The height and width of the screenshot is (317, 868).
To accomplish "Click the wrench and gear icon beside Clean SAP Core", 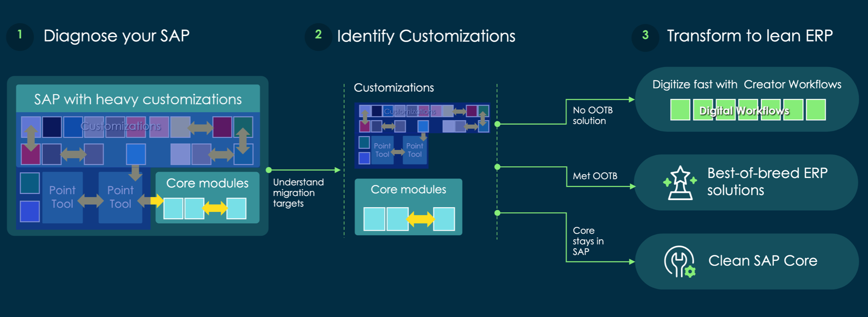I will (x=680, y=261).
